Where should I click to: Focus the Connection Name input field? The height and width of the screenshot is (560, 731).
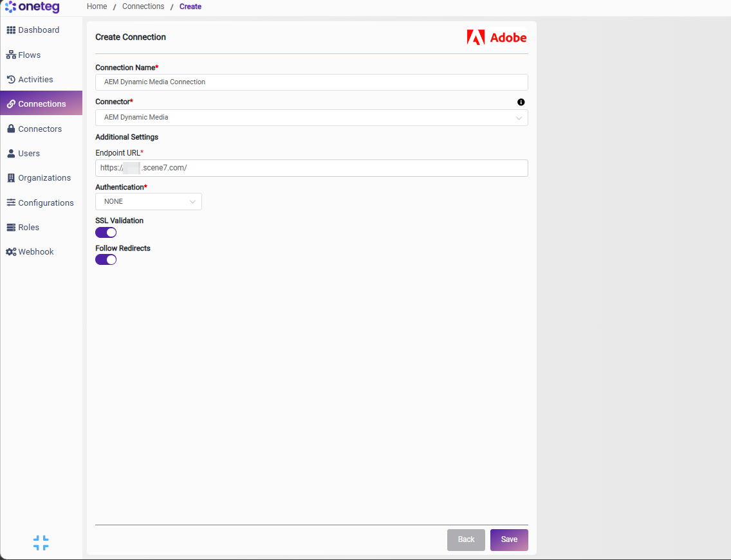311,82
